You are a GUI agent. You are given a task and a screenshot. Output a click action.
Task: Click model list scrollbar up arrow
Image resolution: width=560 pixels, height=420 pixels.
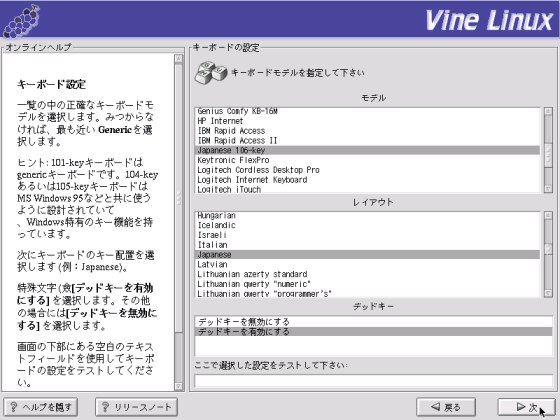548,111
